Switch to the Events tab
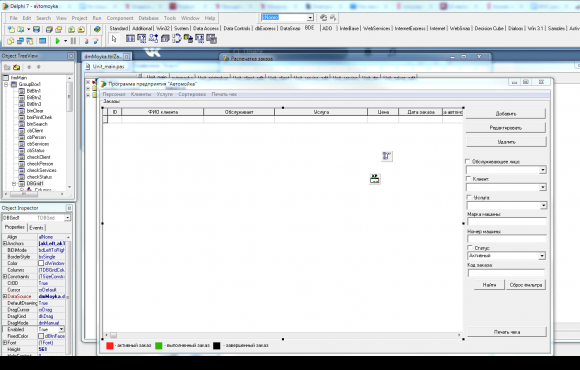Screen dimensions: 580x370 pos(36,228)
